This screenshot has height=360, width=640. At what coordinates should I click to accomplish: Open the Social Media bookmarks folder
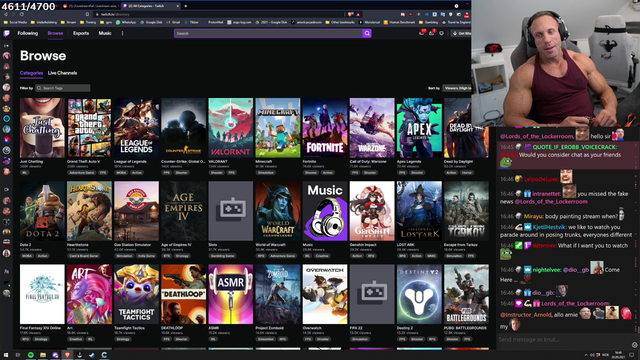click(x=16, y=22)
